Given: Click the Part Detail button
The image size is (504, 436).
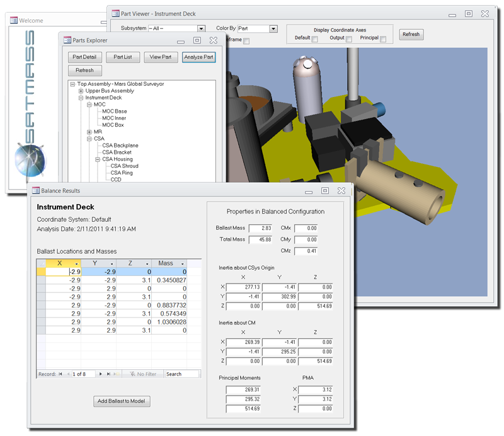Looking at the screenshot, I should click(85, 57).
